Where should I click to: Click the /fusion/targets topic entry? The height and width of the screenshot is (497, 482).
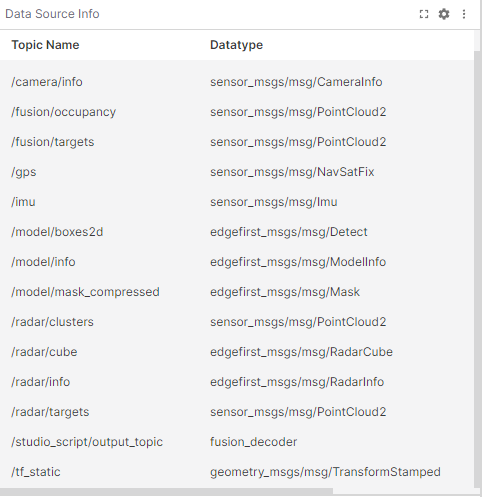53,142
